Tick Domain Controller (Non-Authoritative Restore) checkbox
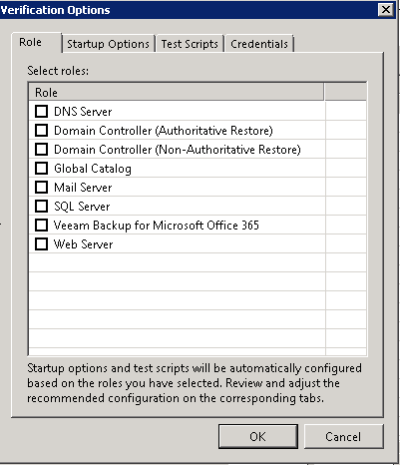The height and width of the screenshot is (465, 400). [41, 149]
